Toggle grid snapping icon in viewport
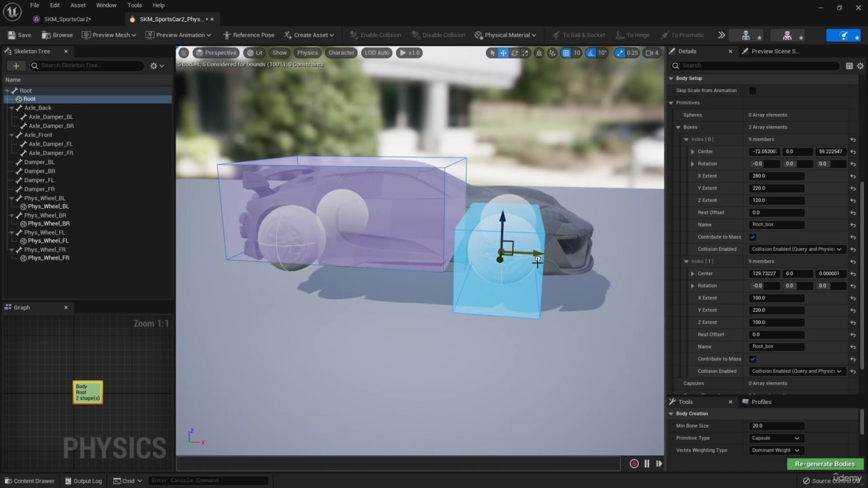Screen dimensions: 868x488 (566, 53)
